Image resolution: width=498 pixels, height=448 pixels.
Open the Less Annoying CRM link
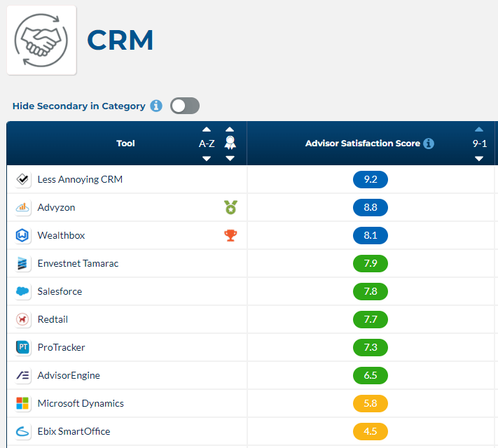point(80,179)
